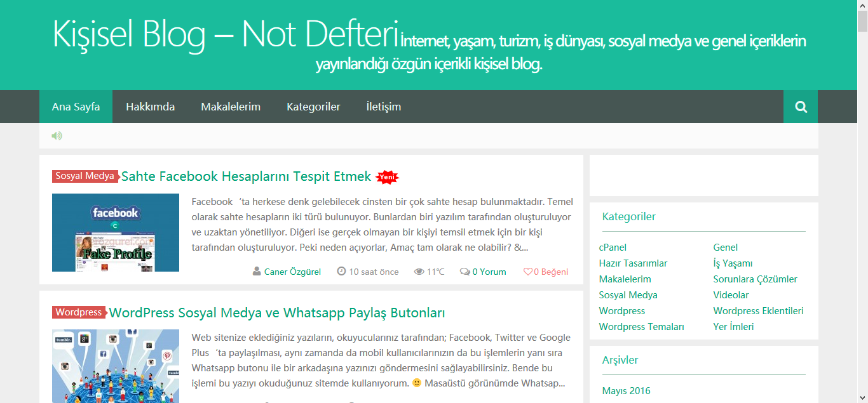Screen dimensions: 868x403
Task: Click the heart icon for '0 Beğeni'
Action: [x=527, y=272]
